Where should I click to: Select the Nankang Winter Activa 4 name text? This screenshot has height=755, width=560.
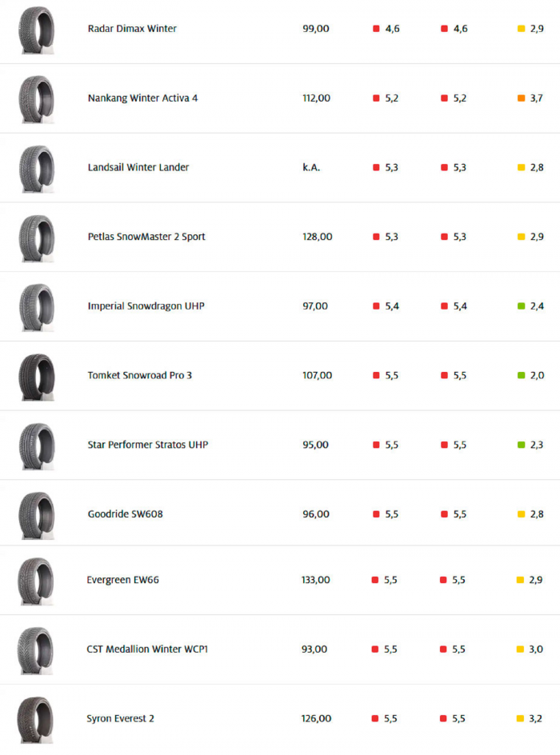point(142,98)
